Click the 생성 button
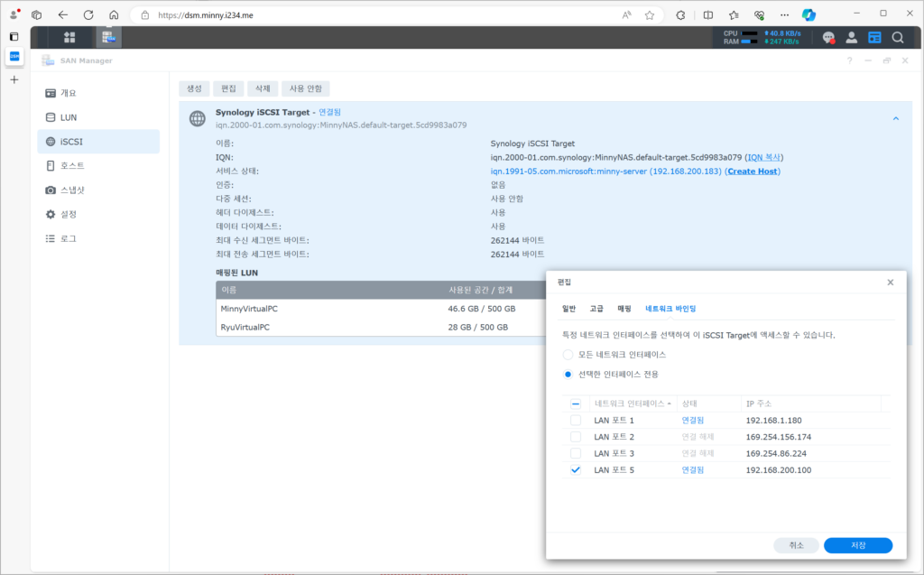 tap(194, 88)
